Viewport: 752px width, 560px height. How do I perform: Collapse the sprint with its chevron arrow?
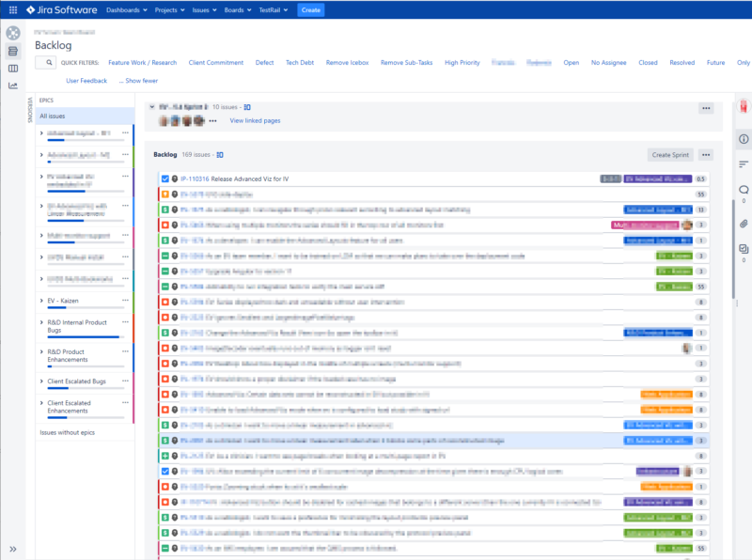pos(152,107)
